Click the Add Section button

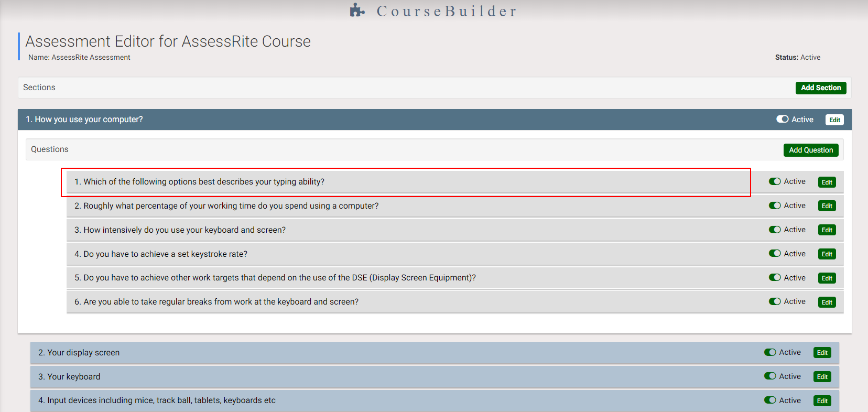(x=820, y=88)
